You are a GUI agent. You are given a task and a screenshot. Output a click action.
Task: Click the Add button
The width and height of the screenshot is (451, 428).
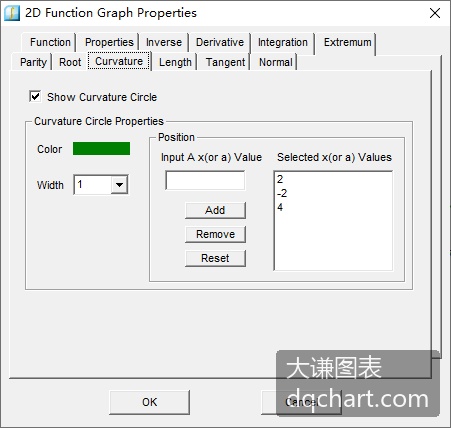coord(215,210)
